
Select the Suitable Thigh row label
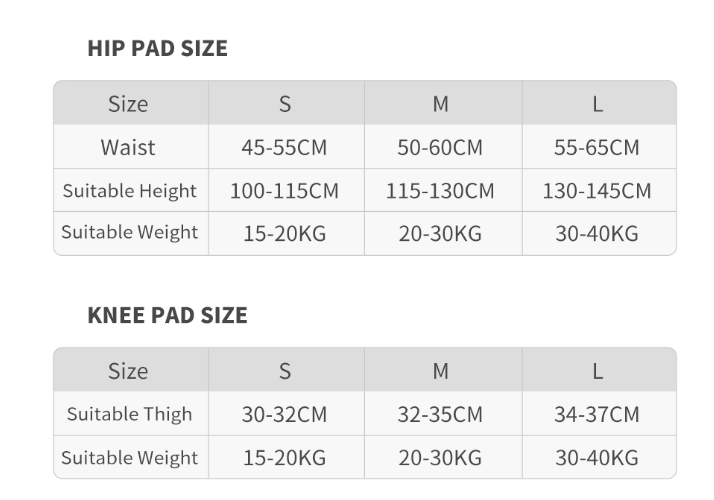pyautogui.click(x=130, y=414)
